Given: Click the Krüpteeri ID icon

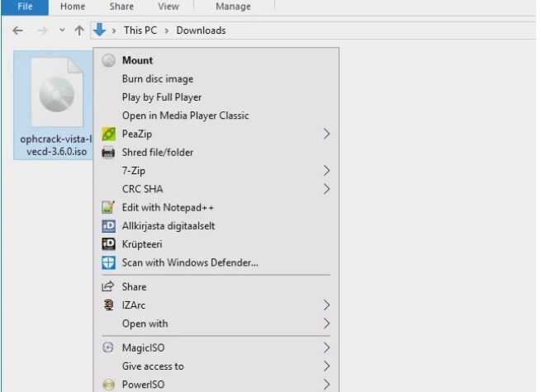Looking at the screenshot, I should click(x=108, y=244).
